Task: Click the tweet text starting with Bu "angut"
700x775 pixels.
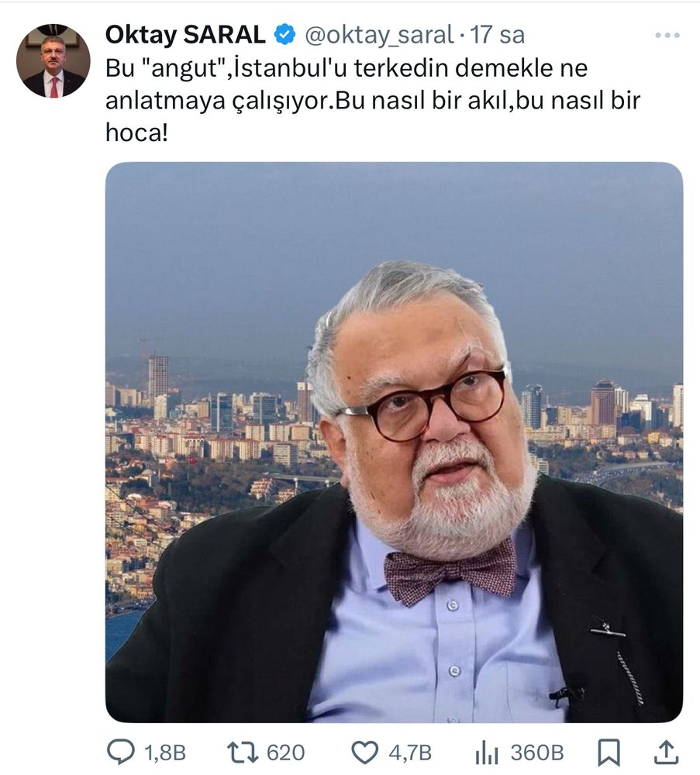Action: pos(373,100)
